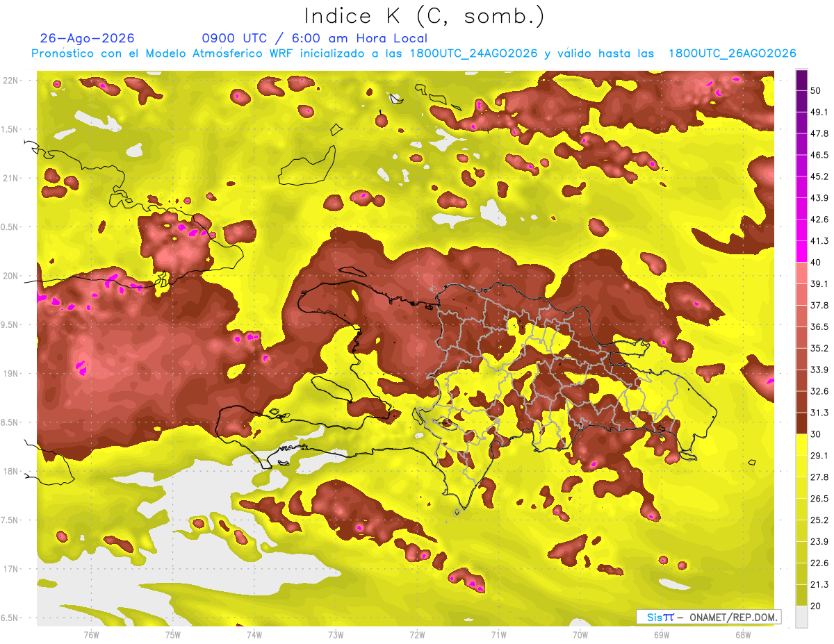Click the '27.8' value on the color scale

[x=819, y=477]
